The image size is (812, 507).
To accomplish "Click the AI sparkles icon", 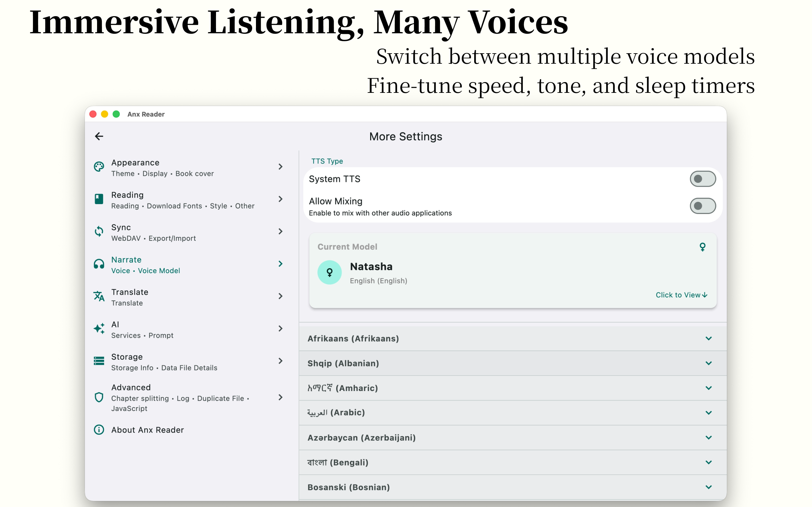I will [99, 329].
